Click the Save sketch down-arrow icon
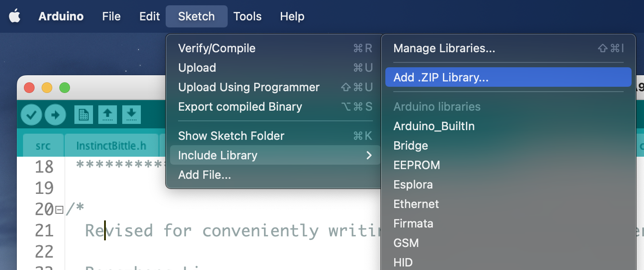644x270 pixels. (x=131, y=115)
